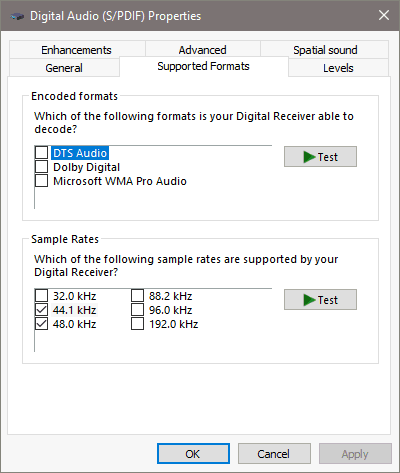The width and height of the screenshot is (400, 473).
Task: Confirm changes with the OK button
Action: [x=193, y=453]
